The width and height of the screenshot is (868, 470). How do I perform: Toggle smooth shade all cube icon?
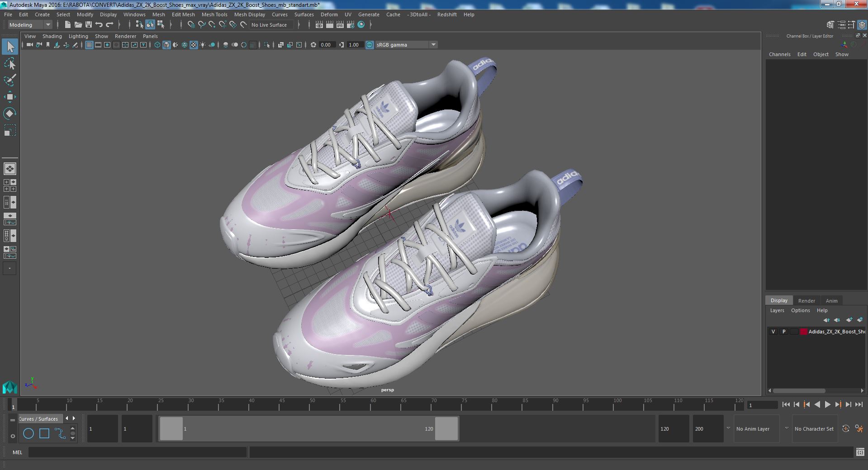[x=166, y=45]
